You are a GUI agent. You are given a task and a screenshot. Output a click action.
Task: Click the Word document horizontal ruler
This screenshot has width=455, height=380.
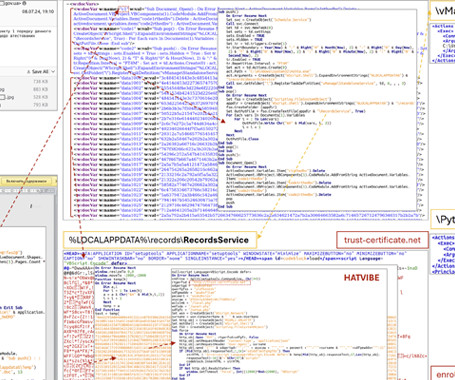[x=28, y=190]
